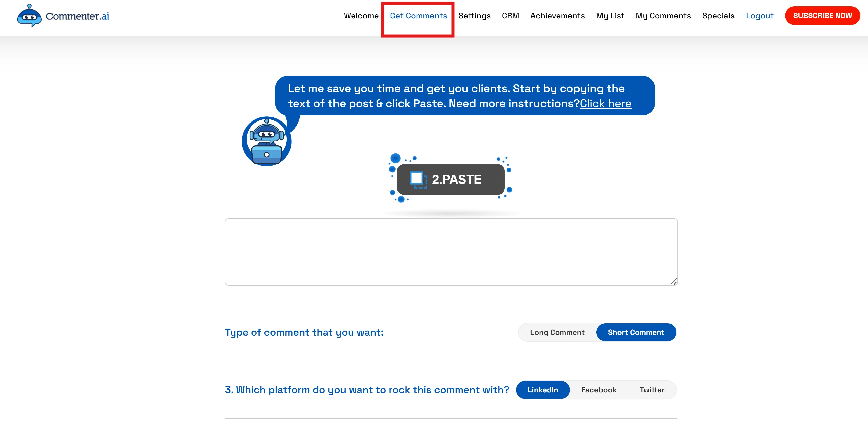Choose Facebook as the platform
Screen dimensions: 868x427
pos(598,390)
